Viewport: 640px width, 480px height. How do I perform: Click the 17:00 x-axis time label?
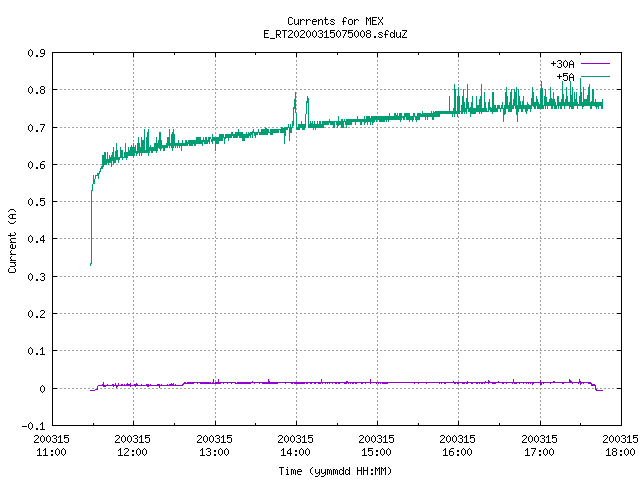point(539,452)
